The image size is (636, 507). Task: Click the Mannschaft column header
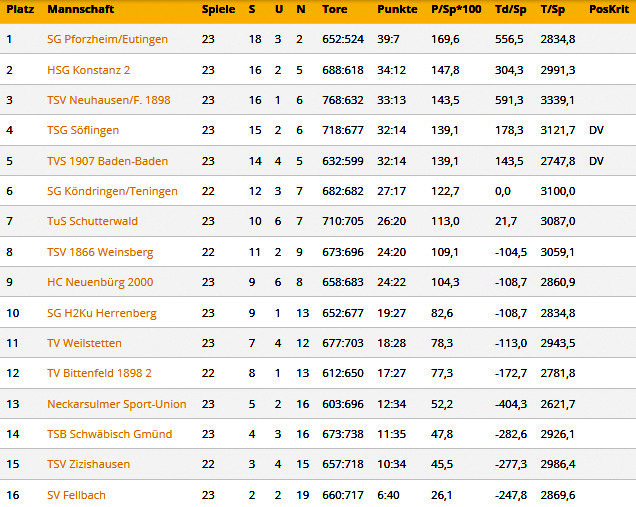81,9
